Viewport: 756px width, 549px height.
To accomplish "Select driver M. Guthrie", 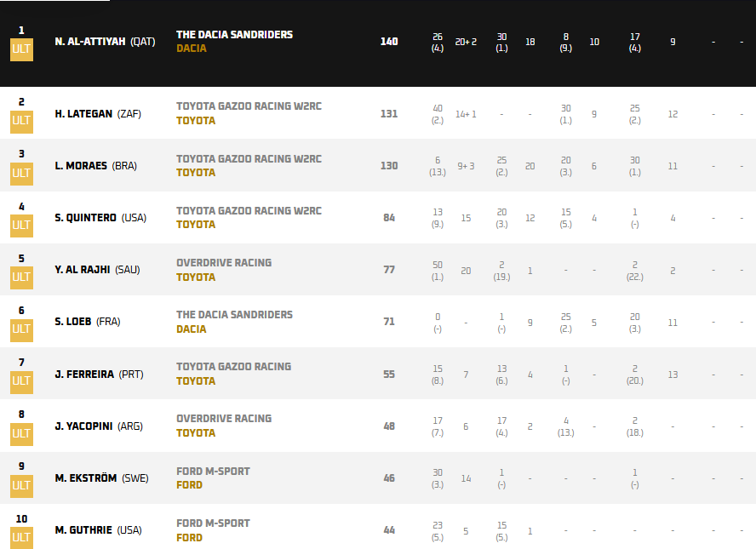I will 84,530.
